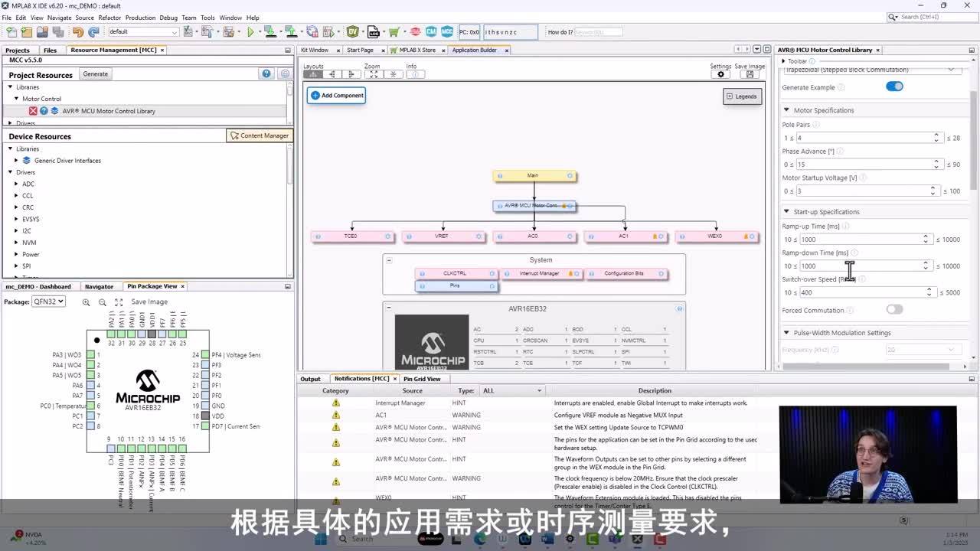Toggle the Generate Example switch
The image size is (980, 551).
[894, 86]
